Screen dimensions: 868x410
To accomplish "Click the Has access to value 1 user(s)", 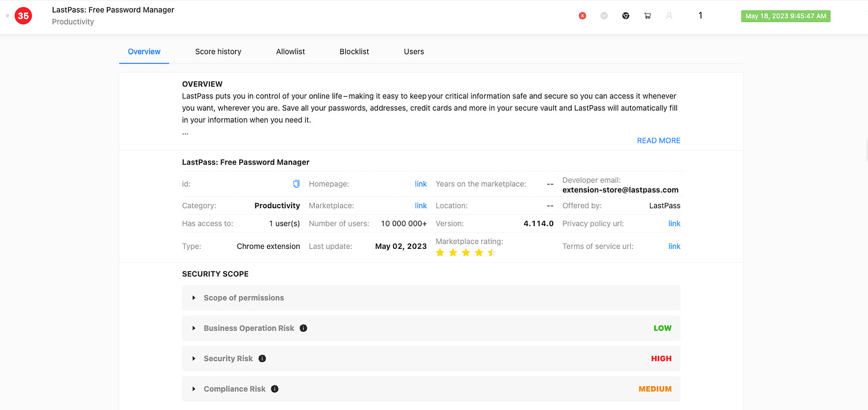I will (284, 223).
